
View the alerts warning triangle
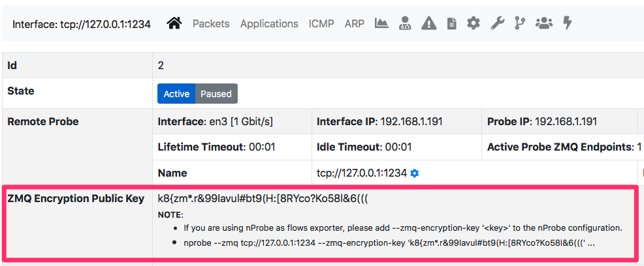[428, 23]
